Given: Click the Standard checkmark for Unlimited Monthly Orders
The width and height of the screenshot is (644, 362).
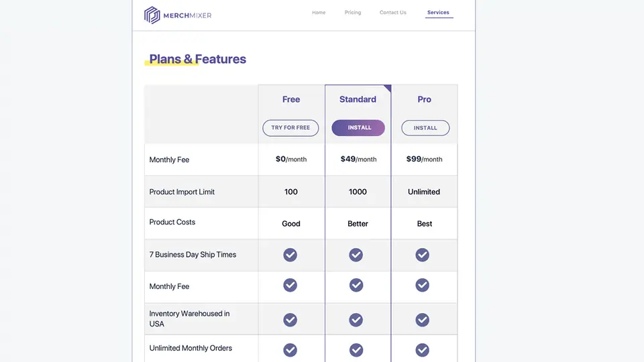Looking at the screenshot, I should pos(356,350).
